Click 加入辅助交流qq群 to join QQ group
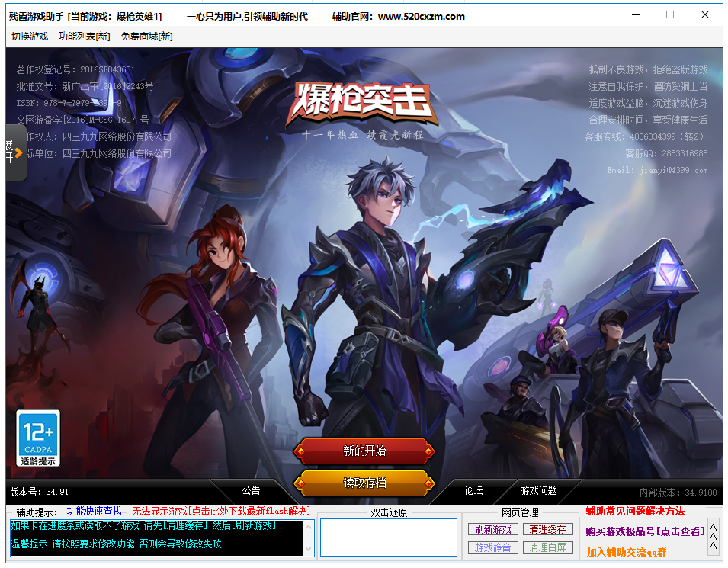 coord(630,550)
